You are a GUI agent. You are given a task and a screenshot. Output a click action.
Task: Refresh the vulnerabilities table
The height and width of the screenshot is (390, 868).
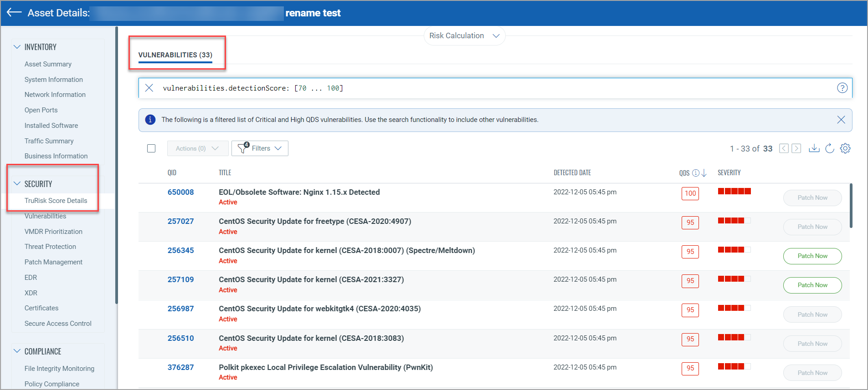tap(830, 148)
